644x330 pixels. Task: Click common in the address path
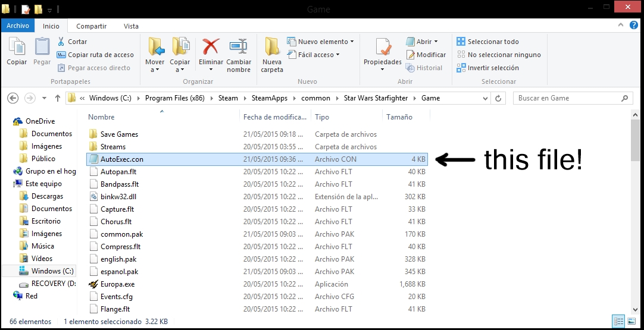pyautogui.click(x=315, y=98)
